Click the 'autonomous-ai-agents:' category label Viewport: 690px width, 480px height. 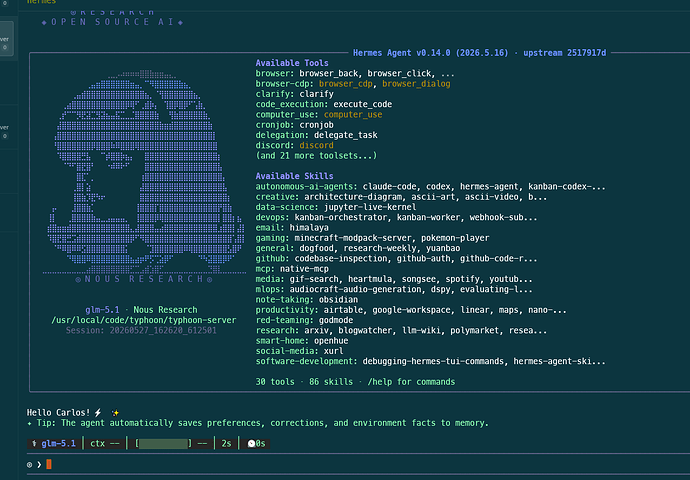click(307, 187)
